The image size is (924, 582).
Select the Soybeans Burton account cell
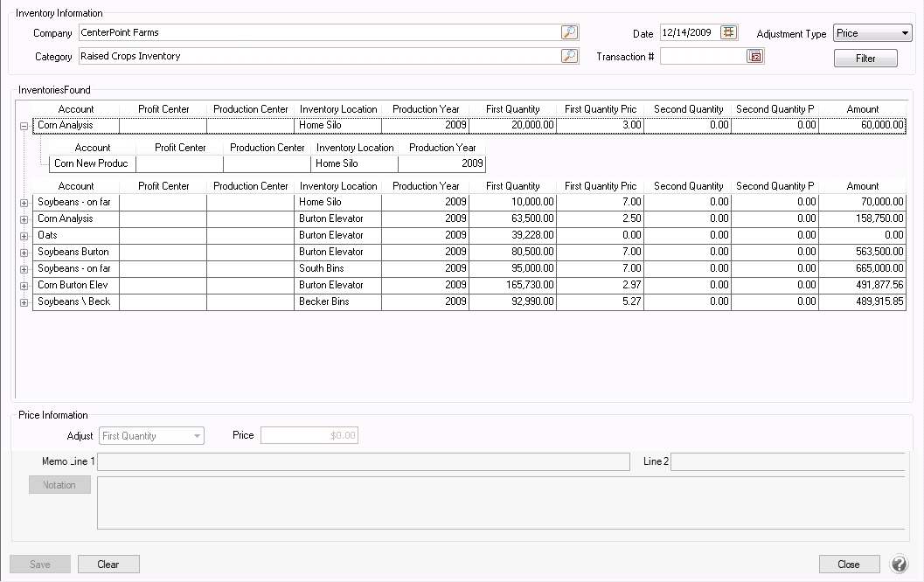tap(76, 252)
